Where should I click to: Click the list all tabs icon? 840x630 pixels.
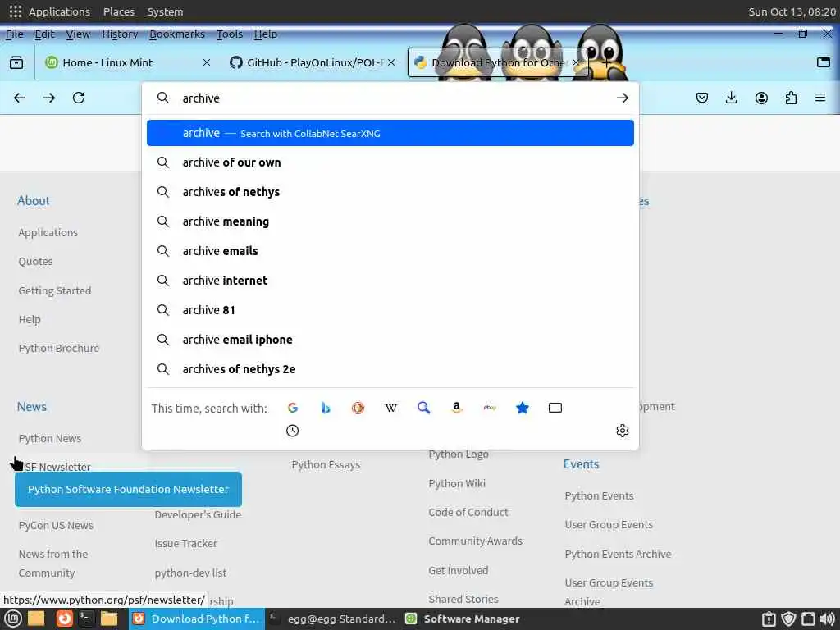tap(824, 62)
